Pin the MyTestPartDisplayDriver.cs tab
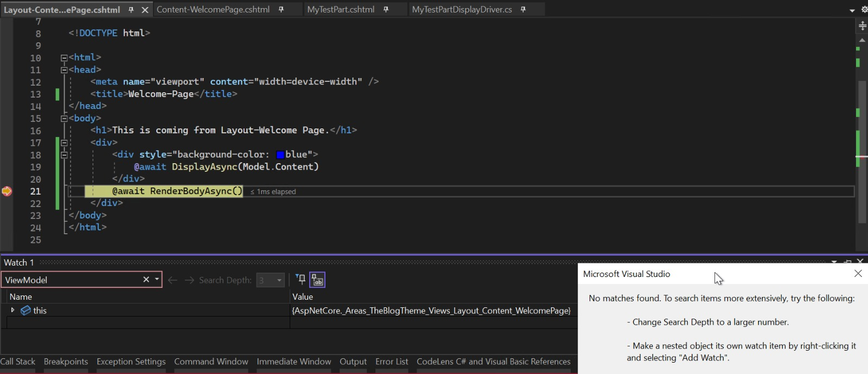The width and height of the screenshot is (868, 374). pos(523,10)
